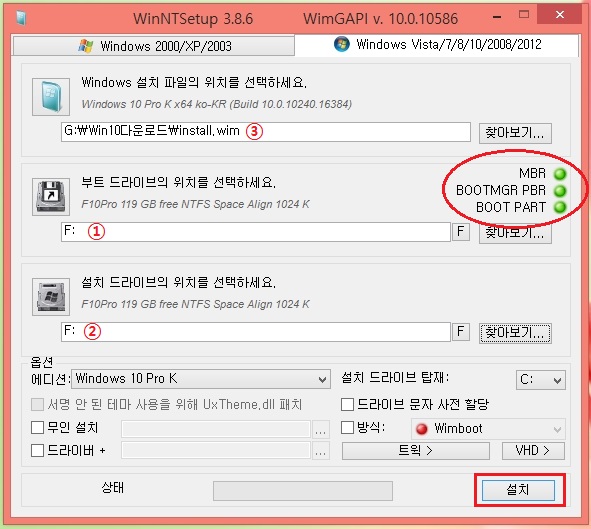Enable the 드라이버 + drivers checkbox
The height and width of the screenshot is (529, 591).
click(37, 450)
